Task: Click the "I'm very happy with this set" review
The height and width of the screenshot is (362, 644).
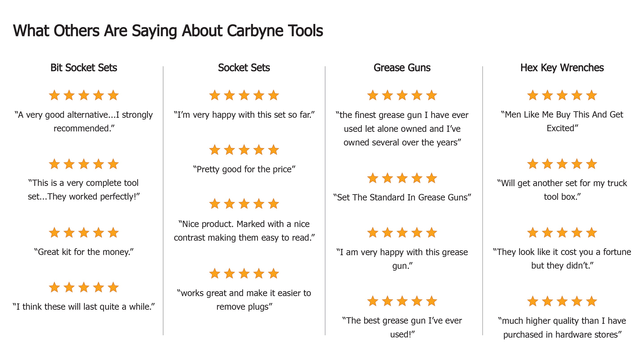Action: coord(244,115)
